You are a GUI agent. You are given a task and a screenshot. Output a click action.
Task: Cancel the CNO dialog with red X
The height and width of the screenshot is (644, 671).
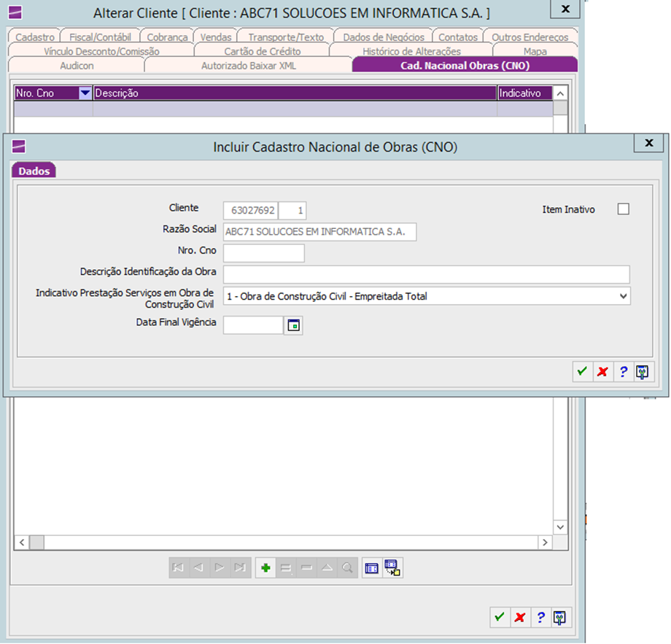coord(603,371)
